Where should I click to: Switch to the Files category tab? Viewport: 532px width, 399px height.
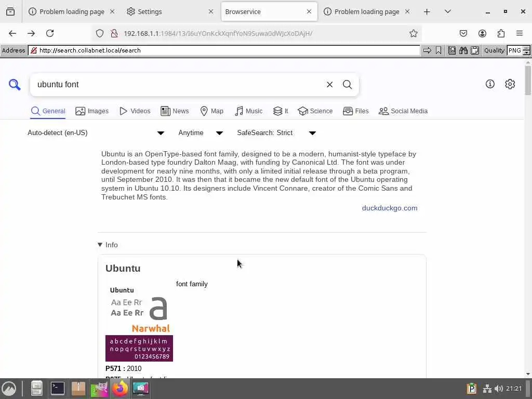(355, 111)
